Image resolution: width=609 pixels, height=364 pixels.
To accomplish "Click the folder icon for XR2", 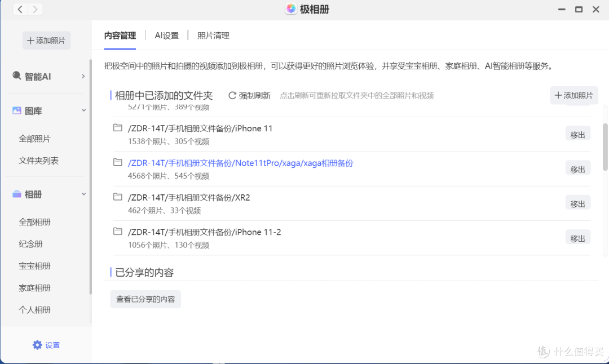I will pos(118,197).
